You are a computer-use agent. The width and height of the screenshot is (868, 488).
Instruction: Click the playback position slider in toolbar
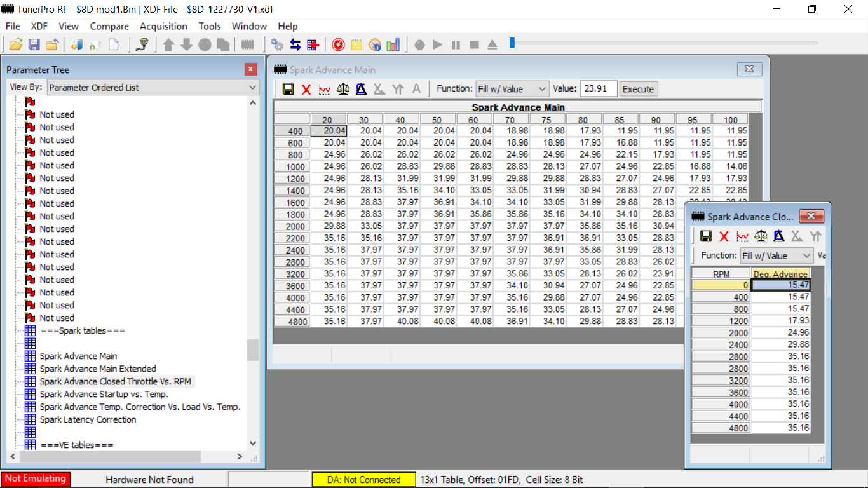click(512, 43)
